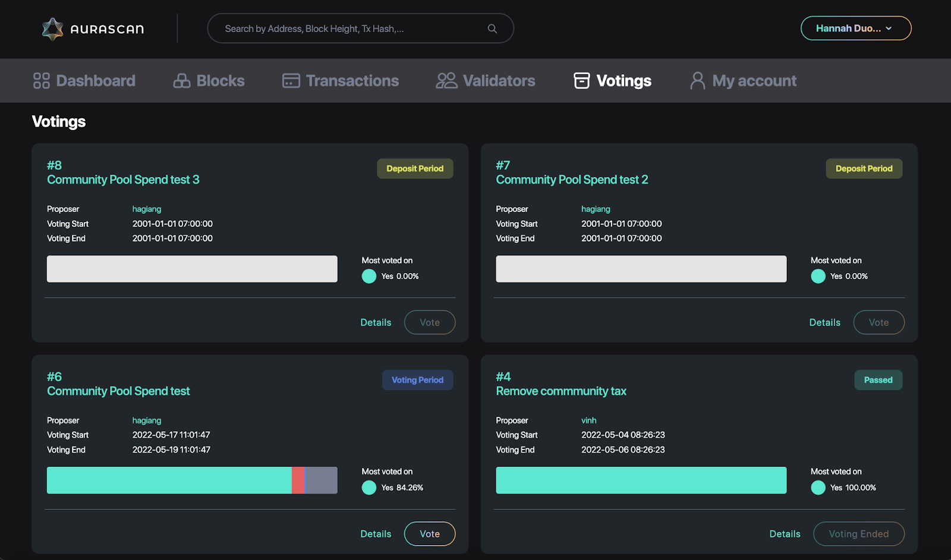Open Details for proposal #6
Image resolution: width=951 pixels, height=560 pixels.
point(376,534)
